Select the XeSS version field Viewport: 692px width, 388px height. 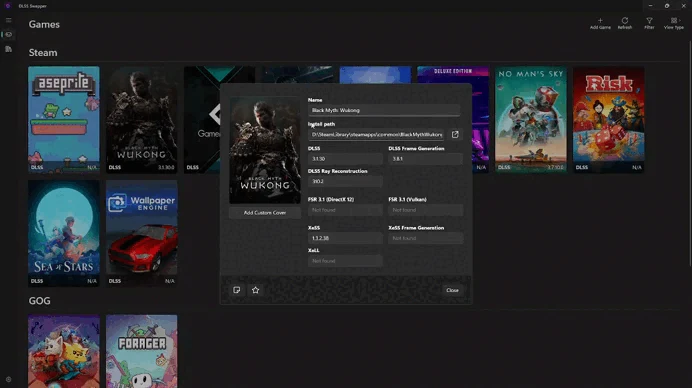pos(345,238)
